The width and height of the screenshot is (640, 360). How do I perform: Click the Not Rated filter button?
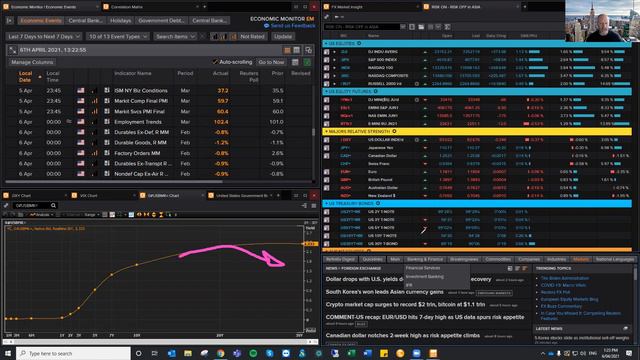252,36
